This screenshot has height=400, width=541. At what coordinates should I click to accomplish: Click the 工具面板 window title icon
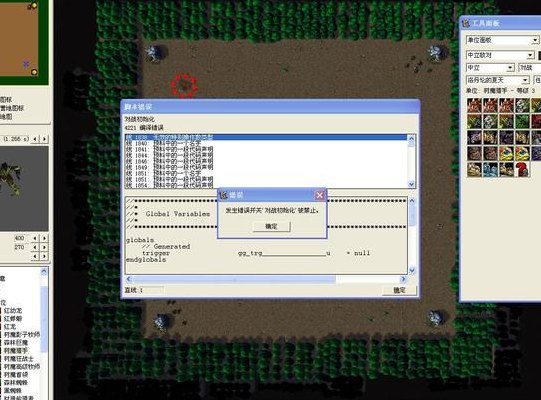(466, 23)
